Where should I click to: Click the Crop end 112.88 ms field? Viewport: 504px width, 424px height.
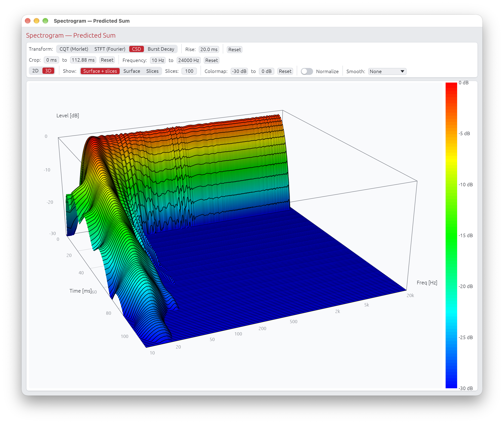coord(83,60)
